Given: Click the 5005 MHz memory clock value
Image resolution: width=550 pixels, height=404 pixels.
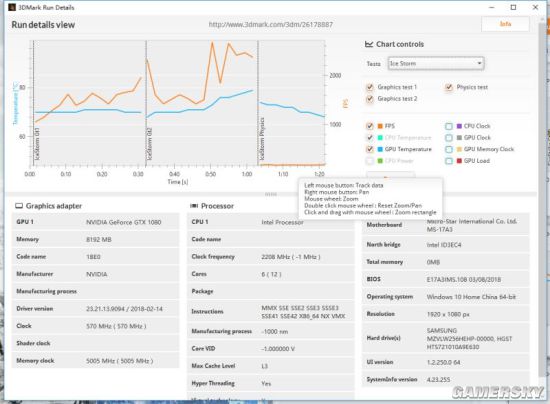Looking at the screenshot, I should [x=120, y=361].
